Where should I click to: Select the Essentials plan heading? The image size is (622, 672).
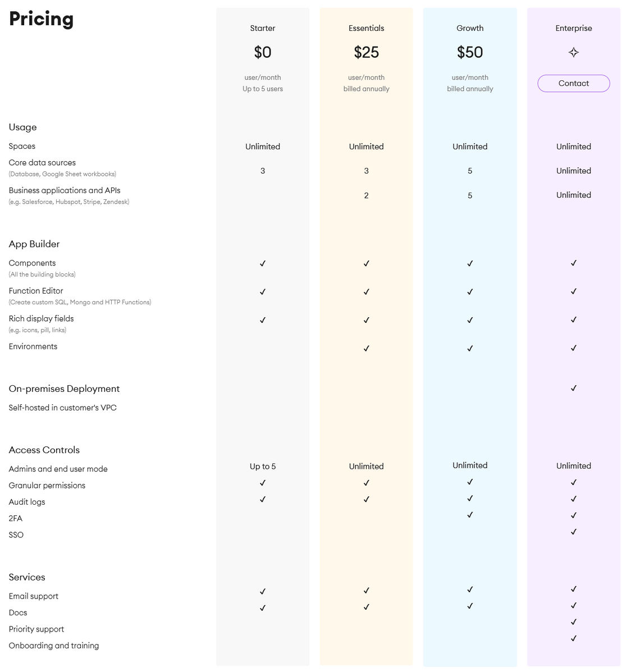(x=366, y=28)
